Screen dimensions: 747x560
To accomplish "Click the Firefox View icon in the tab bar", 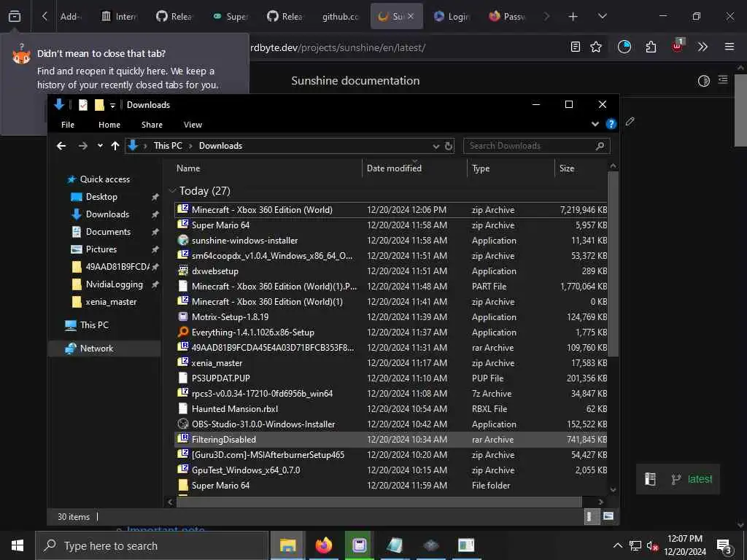I will 15,16.
